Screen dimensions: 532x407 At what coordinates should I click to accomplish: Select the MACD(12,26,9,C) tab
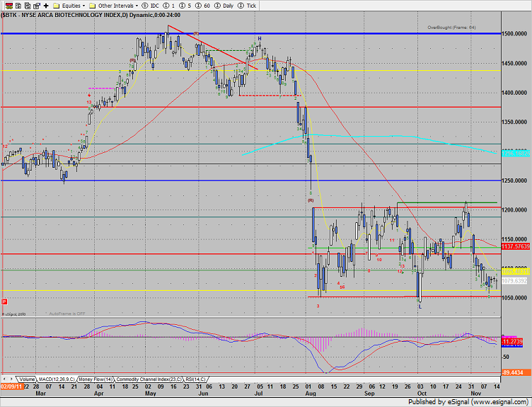tap(57, 379)
